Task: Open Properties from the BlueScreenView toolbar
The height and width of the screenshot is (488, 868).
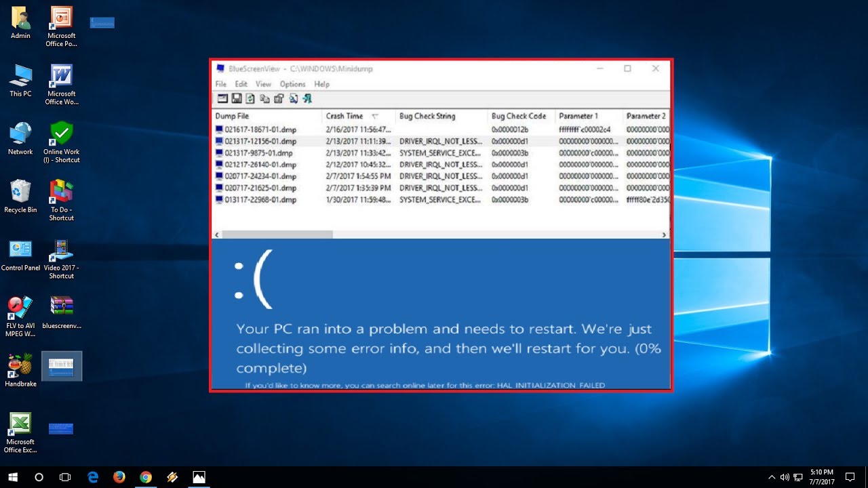Action: tap(279, 99)
